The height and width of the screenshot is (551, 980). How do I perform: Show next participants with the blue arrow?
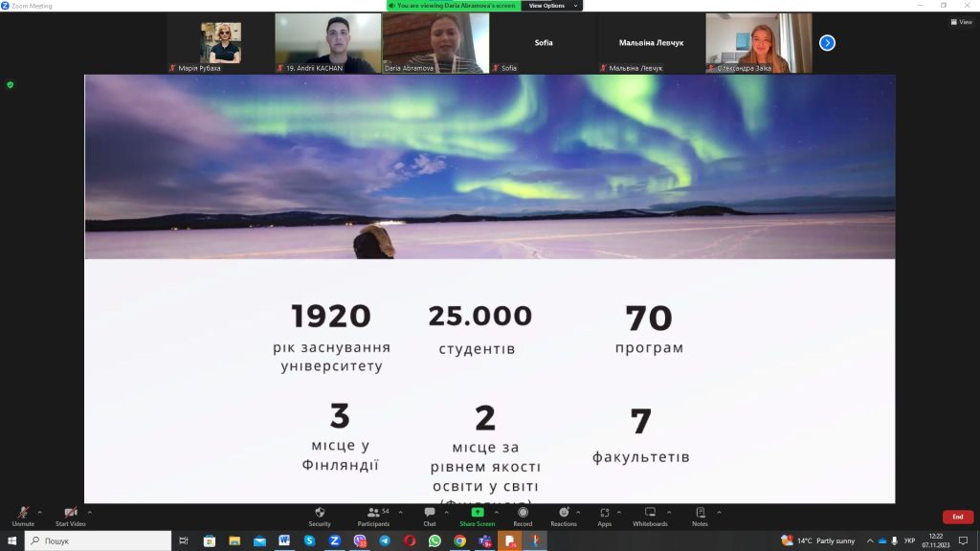[x=827, y=43]
